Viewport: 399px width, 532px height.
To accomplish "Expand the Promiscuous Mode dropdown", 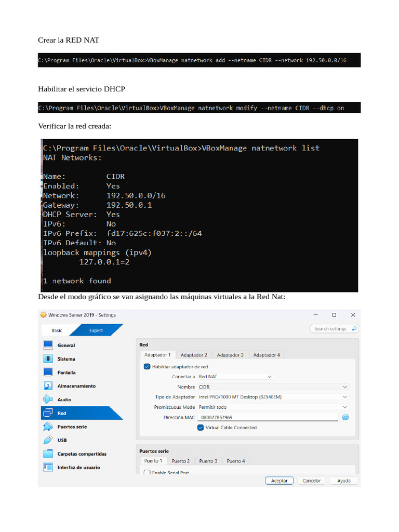I will (273, 407).
